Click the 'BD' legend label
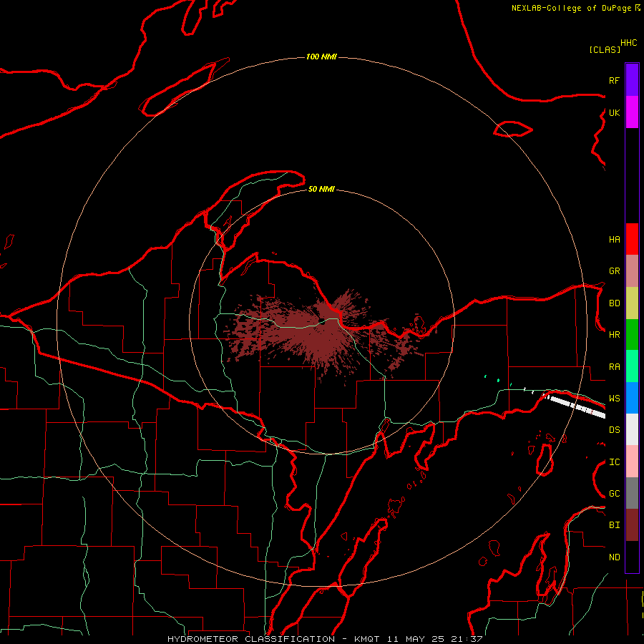644x644 pixels. [x=614, y=303]
